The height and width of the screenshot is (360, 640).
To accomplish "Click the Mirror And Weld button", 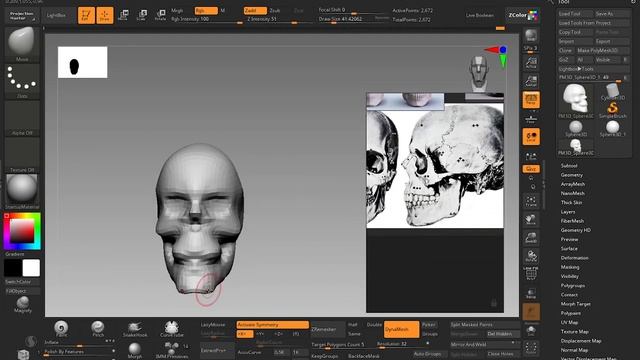I will (x=485, y=344).
